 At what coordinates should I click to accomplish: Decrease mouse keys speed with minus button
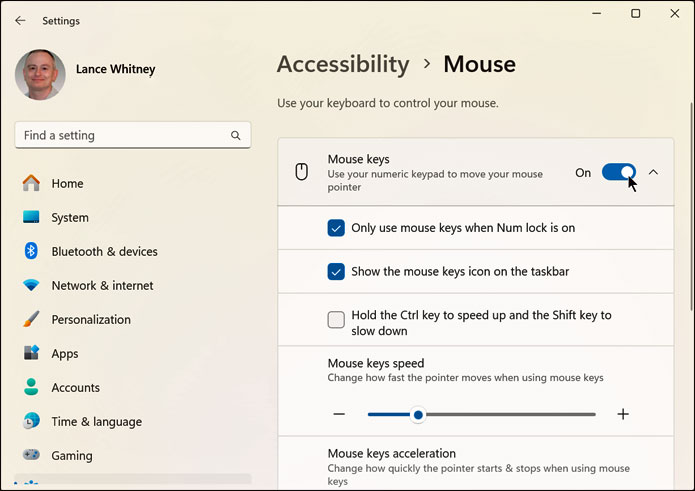click(x=339, y=414)
